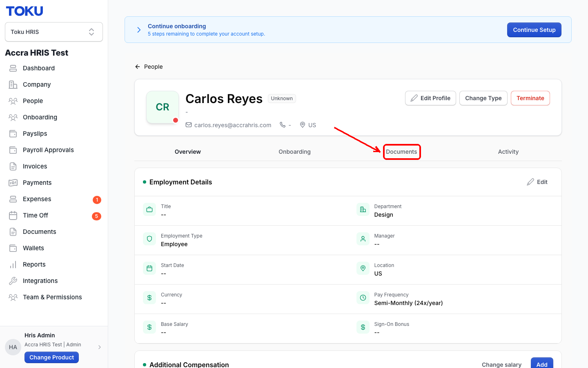Go to Expenses in the sidebar
This screenshot has height=368, width=588.
click(54, 199)
